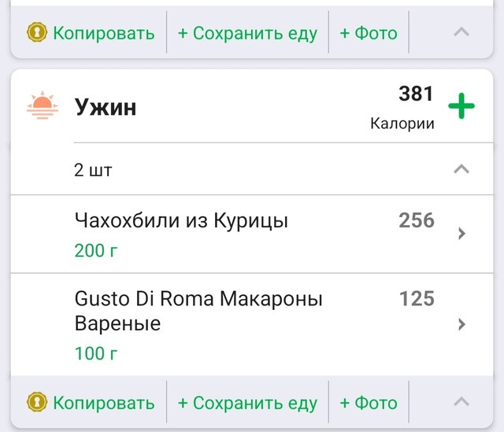Tap the sunset icon beside Ужин
This screenshot has height=432, width=504.
43,106
